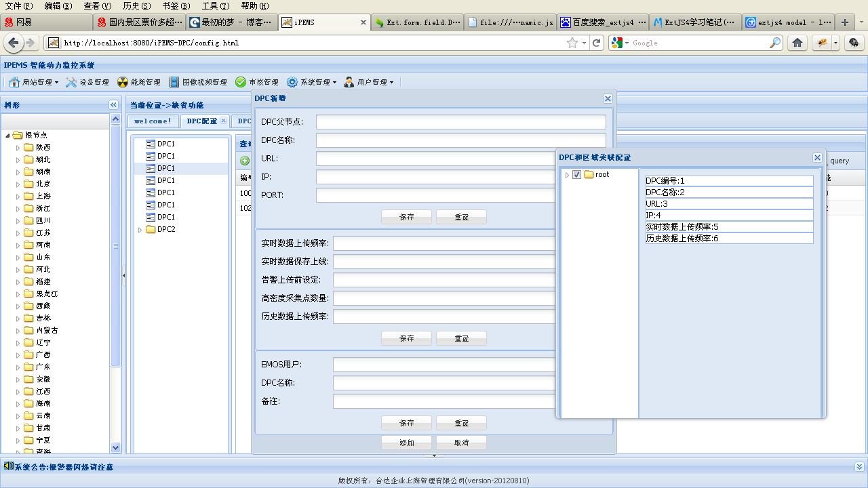Screen dimensions: 868x488
Task: Open a new browser tab with the plus icon
Action: coord(845,22)
